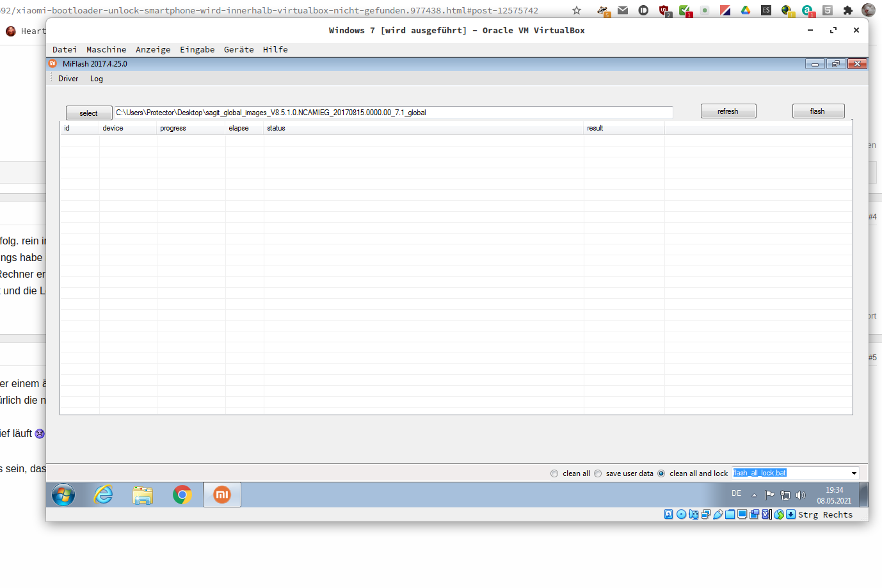The height and width of the screenshot is (588, 882).
Task: Click the VirtualBox network adapter icon
Action: [705, 514]
